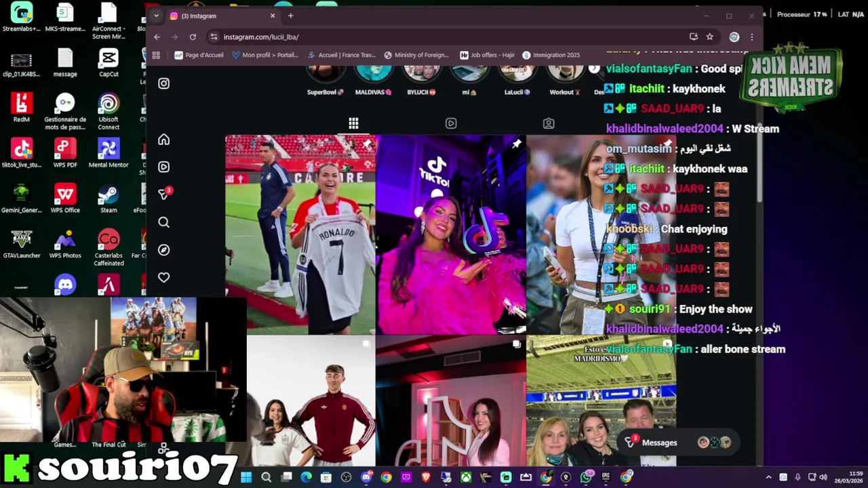The height and width of the screenshot is (488, 868).
Task: Select the message text file on desktop
Action: tap(65, 62)
